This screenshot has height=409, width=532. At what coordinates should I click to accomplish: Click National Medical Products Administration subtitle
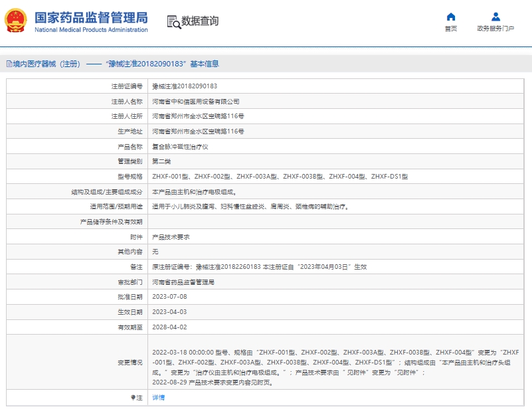[x=91, y=30]
